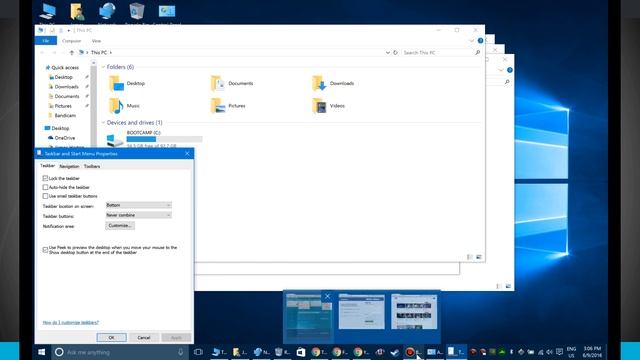Select Bandicam in Quick access
This screenshot has width=640, height=360.
point(65,116)
